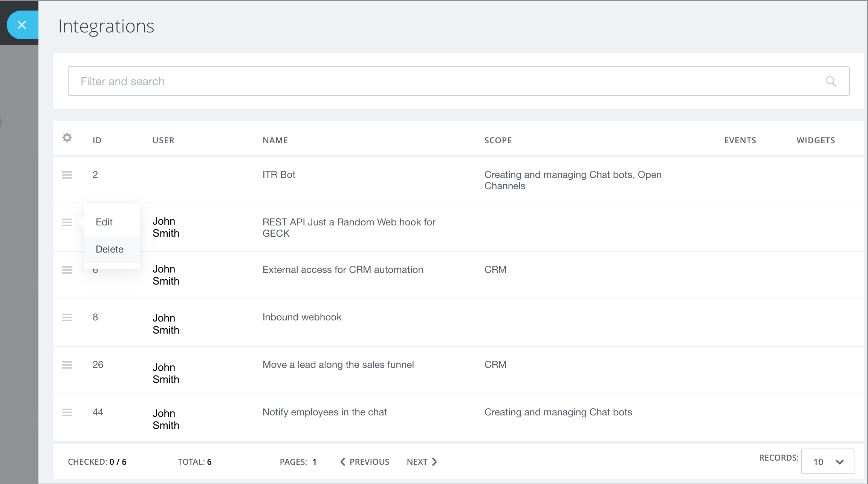Open the row menu for External access integration
868x484 pixels.
[67, 270]
